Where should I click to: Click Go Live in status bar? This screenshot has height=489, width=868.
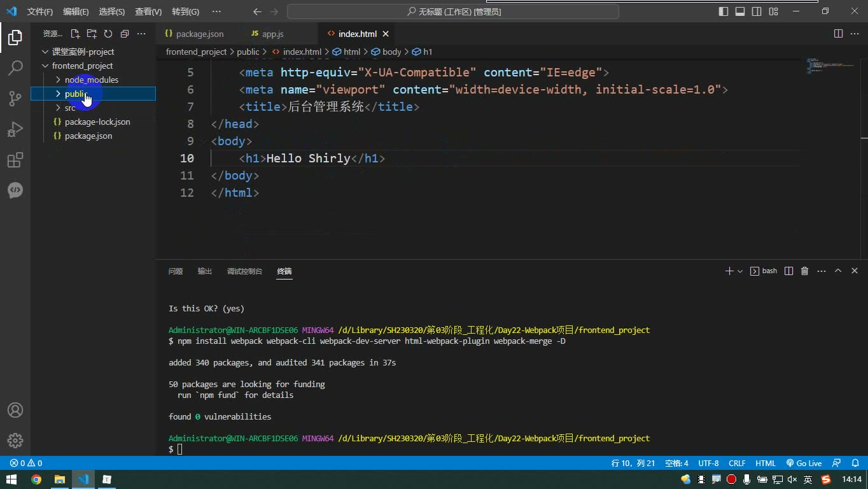point(804,464)
